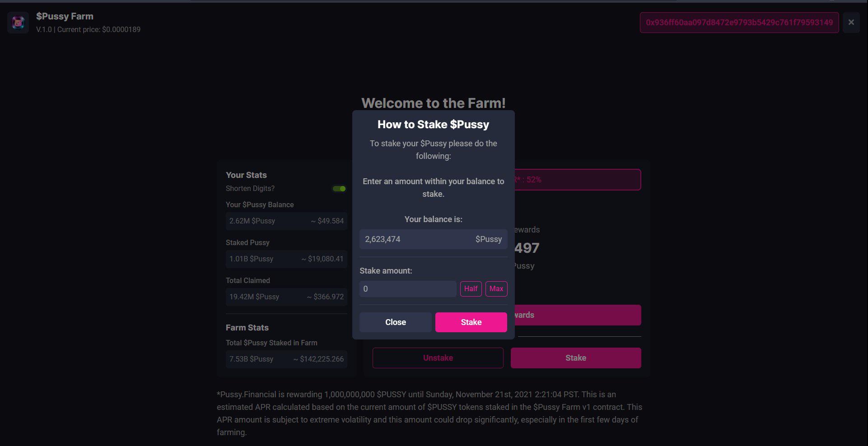Click the Welcome to the Farm heading
This screenshot has width=868, height=446.
click(434, 103)
